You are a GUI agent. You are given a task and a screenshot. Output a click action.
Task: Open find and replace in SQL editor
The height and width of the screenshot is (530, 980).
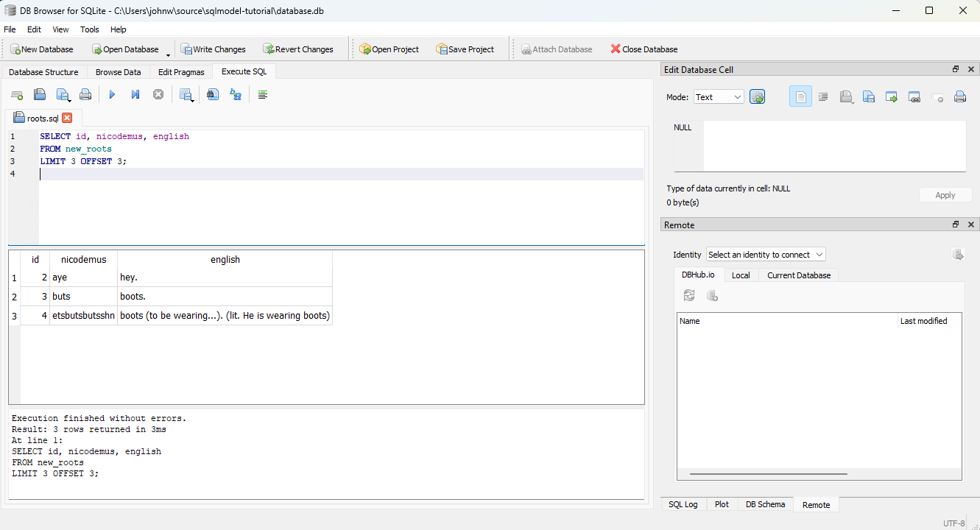tap(236, 94)
